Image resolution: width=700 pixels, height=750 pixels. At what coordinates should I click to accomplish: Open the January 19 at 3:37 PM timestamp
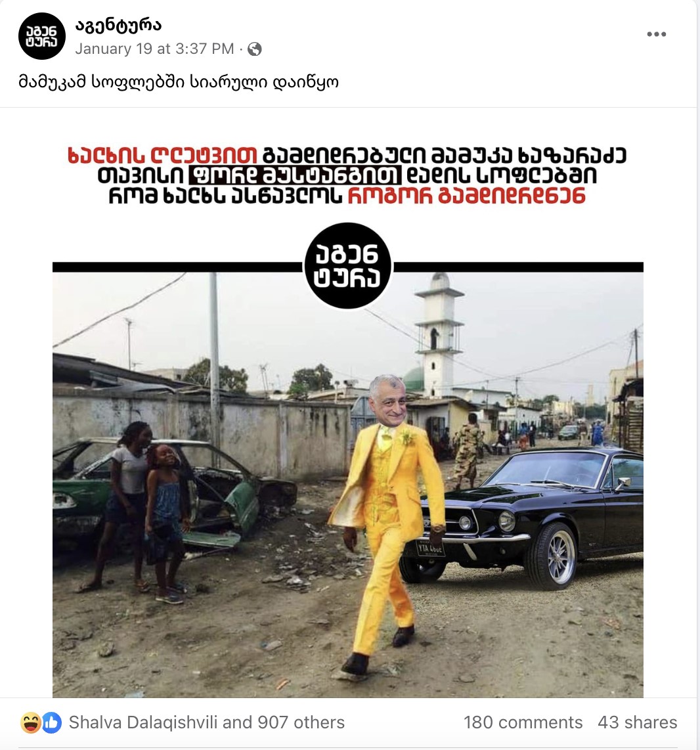click(x=154, y=49)
